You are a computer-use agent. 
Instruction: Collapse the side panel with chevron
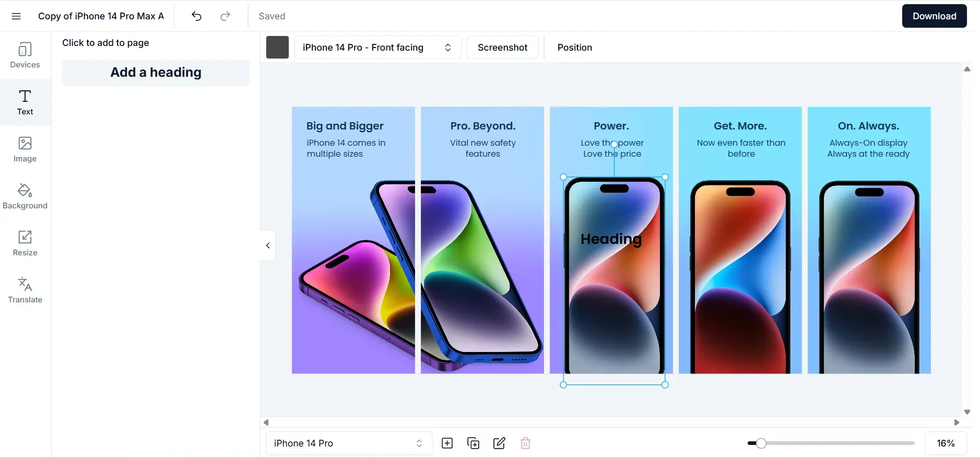268,245
